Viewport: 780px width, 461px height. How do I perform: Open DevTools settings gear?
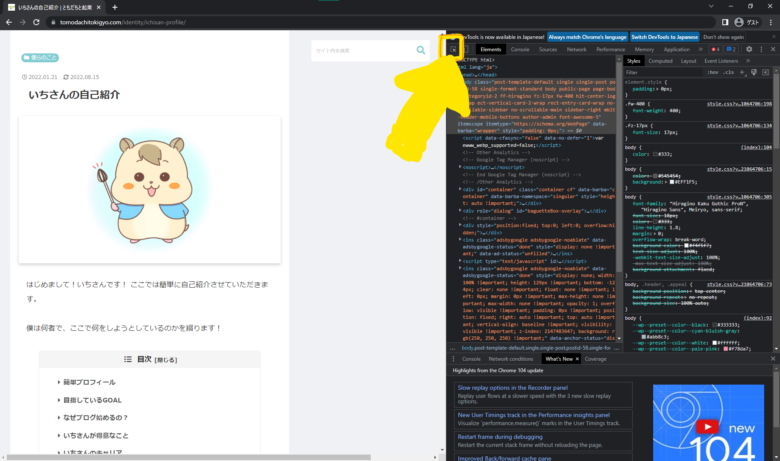[749, 49]
